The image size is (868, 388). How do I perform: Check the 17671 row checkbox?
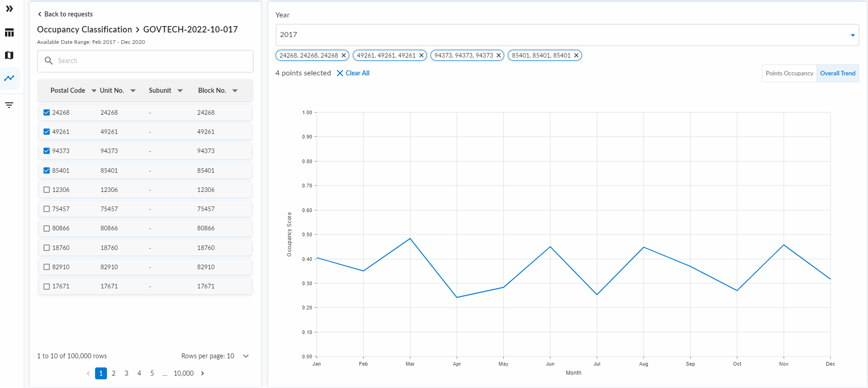click(47, 286)
